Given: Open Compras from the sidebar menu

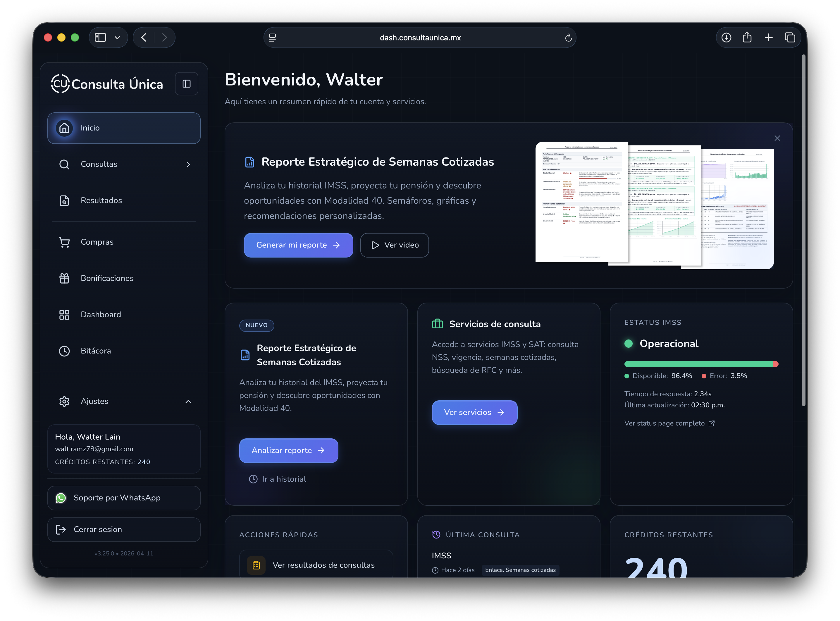Looking at the screenshot, I should [97, 242].
